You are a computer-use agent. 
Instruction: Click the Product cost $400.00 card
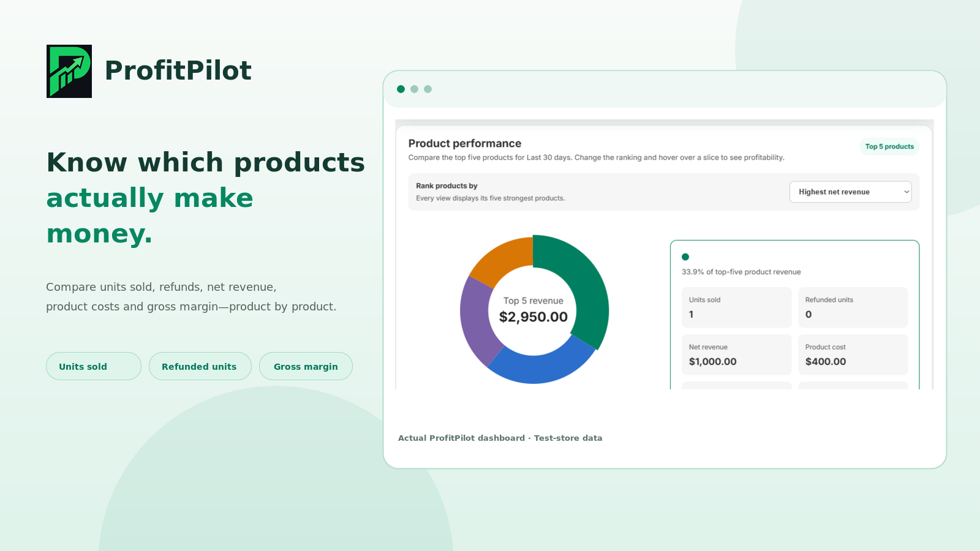(x=853, y=354)
